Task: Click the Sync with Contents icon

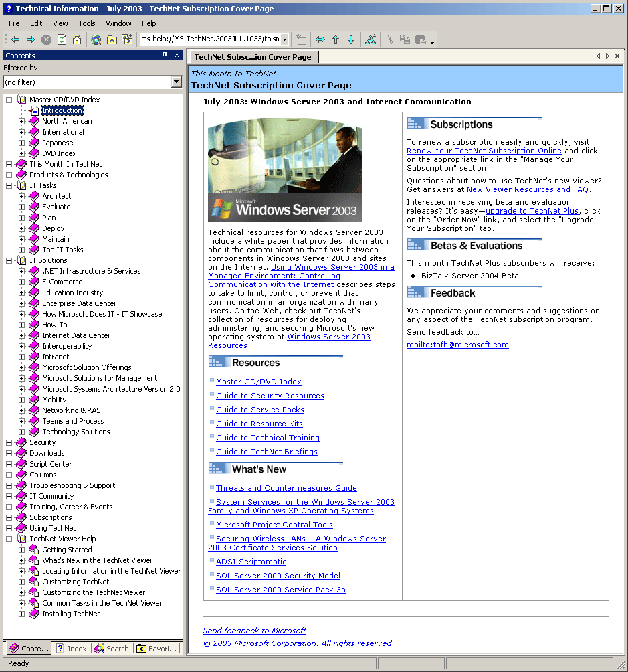Action: 301,39
